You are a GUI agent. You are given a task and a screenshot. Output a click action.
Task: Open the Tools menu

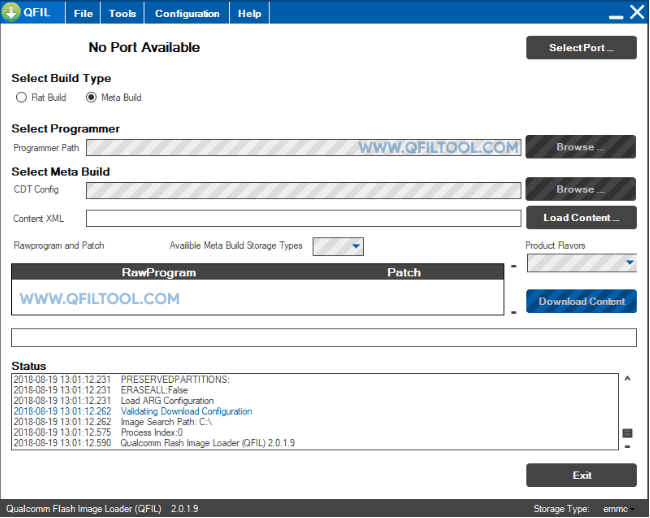122,13
